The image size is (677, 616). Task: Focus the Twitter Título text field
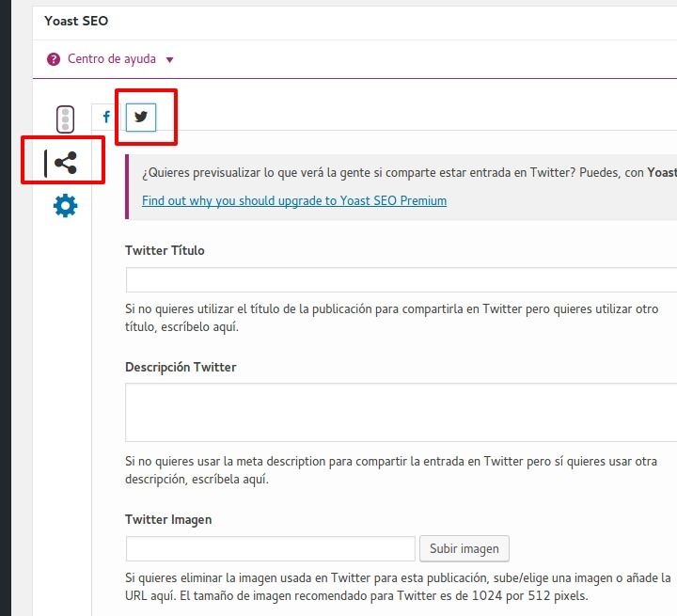click(401, 279)
